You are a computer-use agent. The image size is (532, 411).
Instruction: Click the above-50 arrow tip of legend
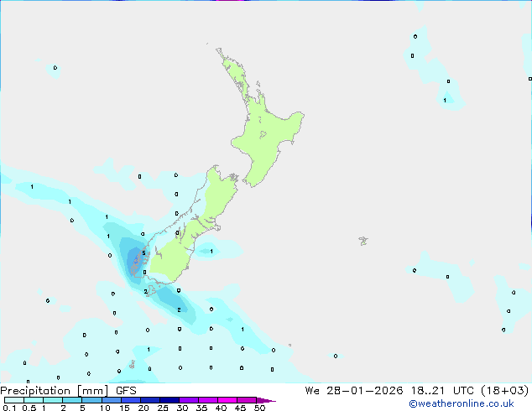click(266, 400)
